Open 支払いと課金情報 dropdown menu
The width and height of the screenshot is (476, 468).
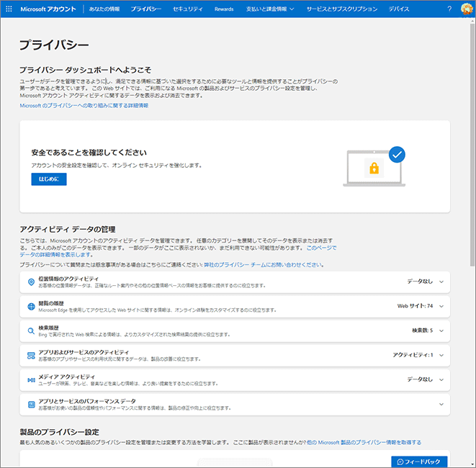[270, 9]
